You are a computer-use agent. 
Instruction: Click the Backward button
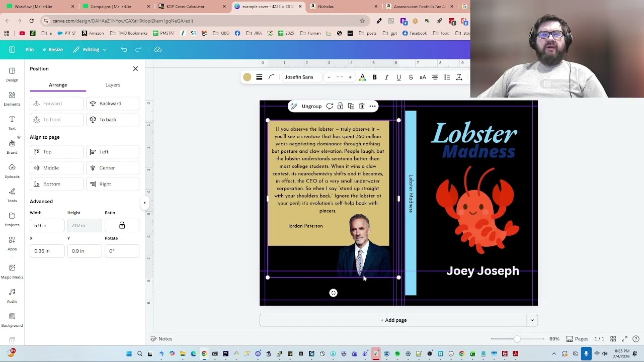click(113, 104)
